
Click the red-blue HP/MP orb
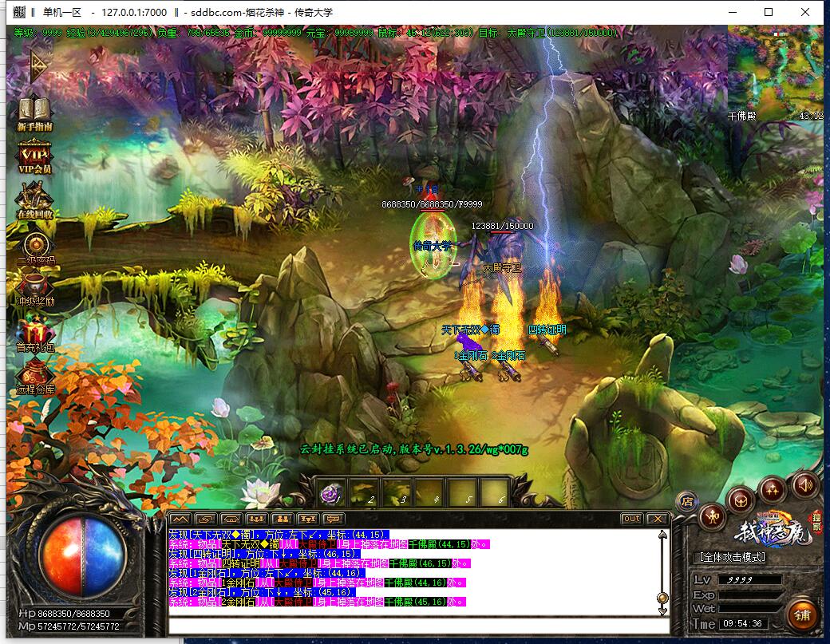(x=82, y=558)
